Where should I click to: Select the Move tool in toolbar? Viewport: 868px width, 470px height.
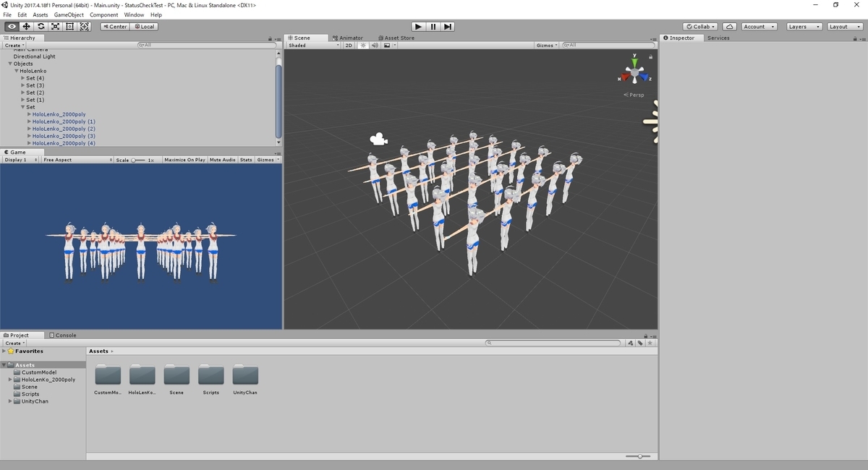tap(26, 27)
